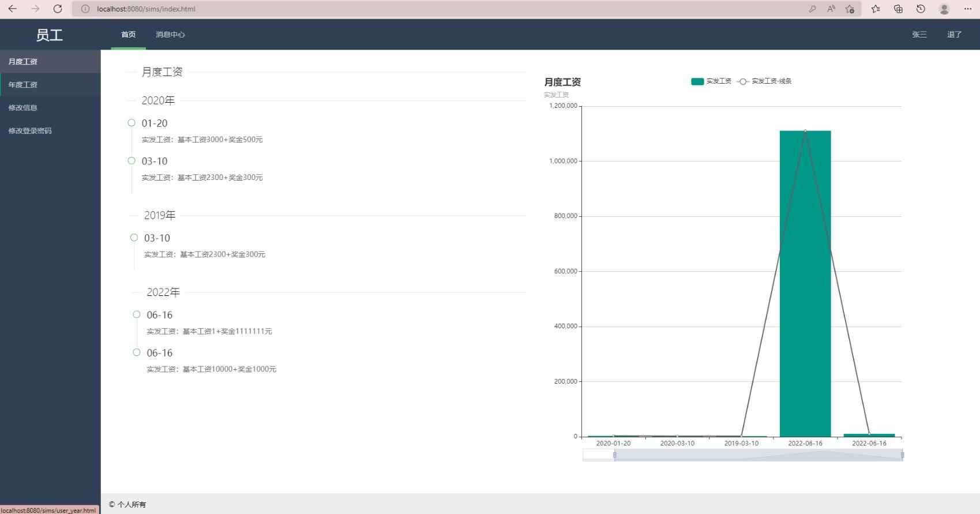This screenshot has height=514, width=980.
Task: Open browser collections icon
Action: [898, 9]
